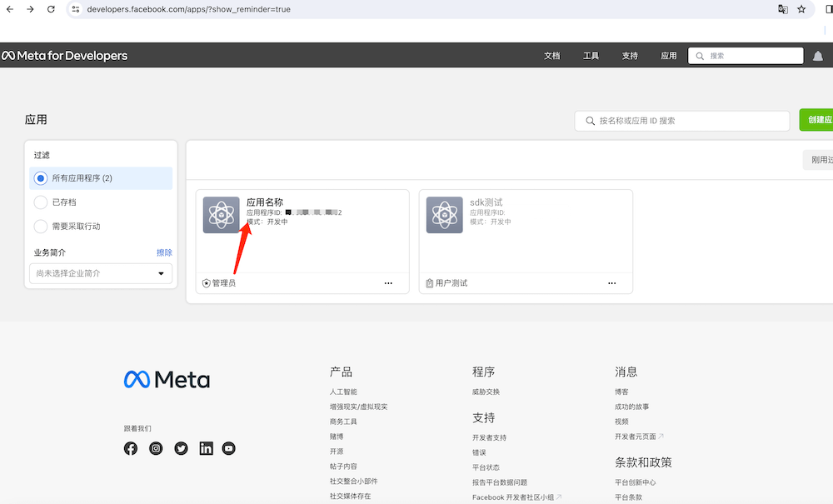Screen dimensions: 833x504
Task: Open the YouTube social icon in footer
Action: [x=229, y=448]
